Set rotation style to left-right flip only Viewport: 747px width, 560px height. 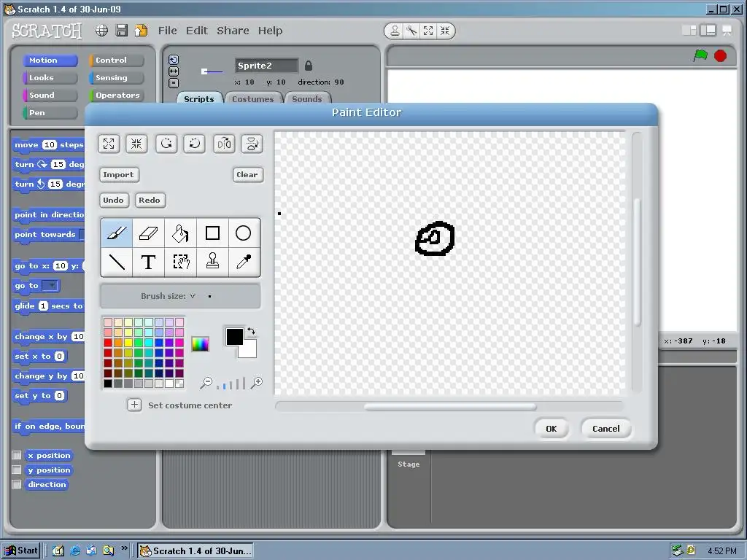[x=174, y=71]
